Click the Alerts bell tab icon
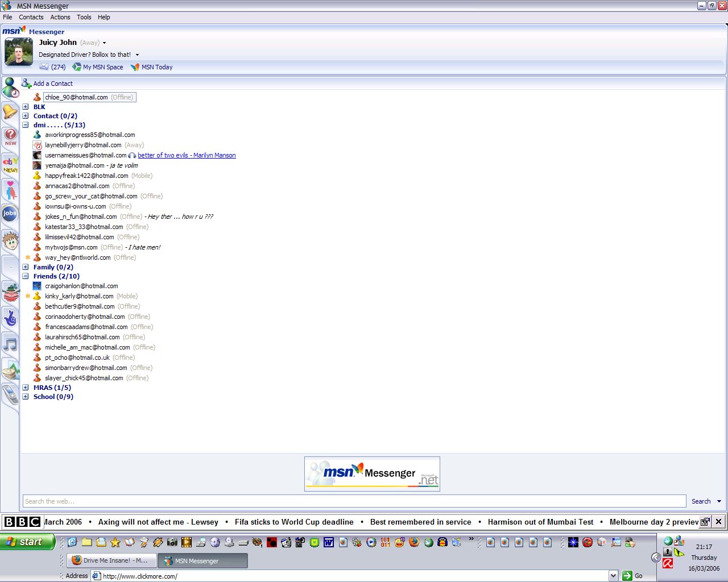 10,111
